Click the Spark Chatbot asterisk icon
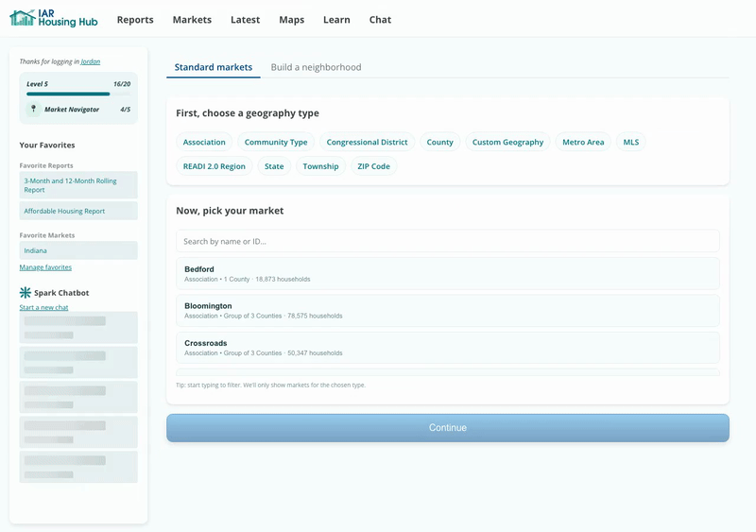Screen dimensions: 756x532 coord(26,292)
